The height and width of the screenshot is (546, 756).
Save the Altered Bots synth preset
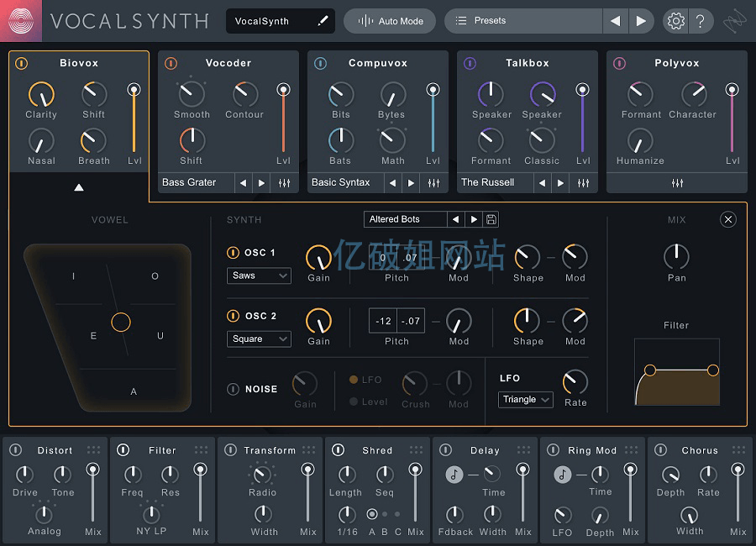coord(491,219)
